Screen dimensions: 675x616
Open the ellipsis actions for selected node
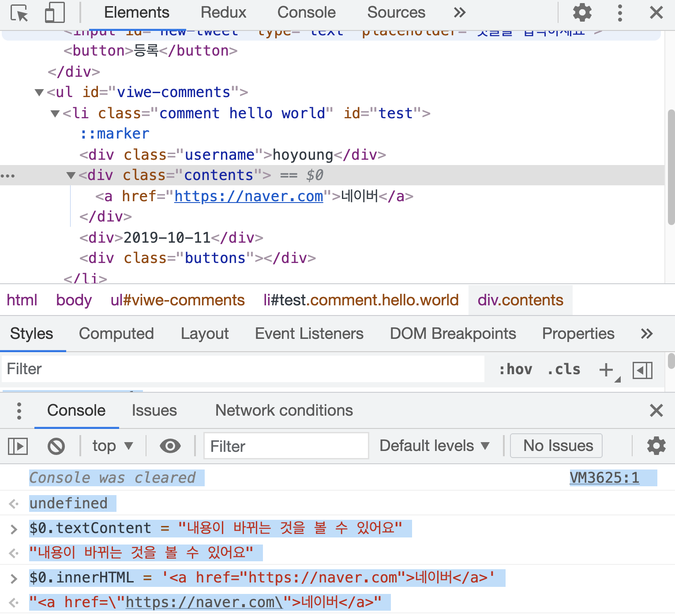click(x=7, y=176)
